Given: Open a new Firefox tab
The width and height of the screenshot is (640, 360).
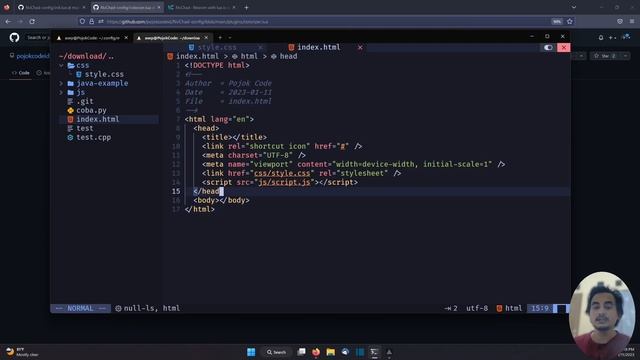Looking at the screenshot, I should point(246,7).
